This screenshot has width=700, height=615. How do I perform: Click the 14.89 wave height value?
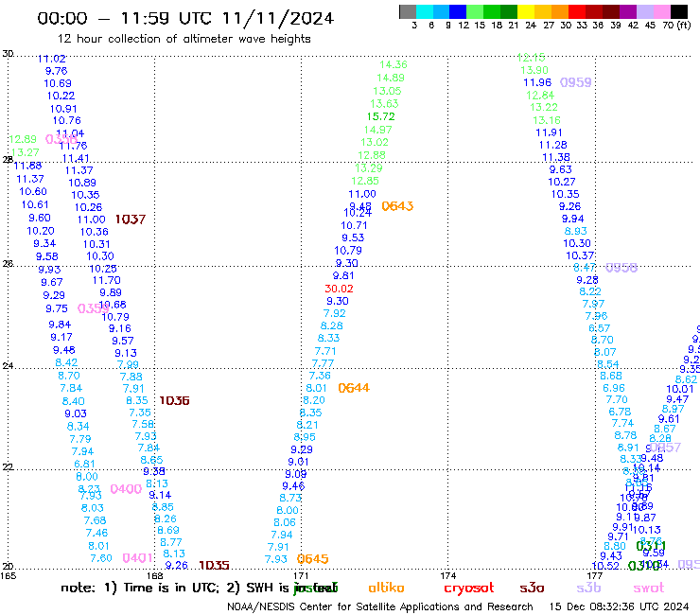390,78
